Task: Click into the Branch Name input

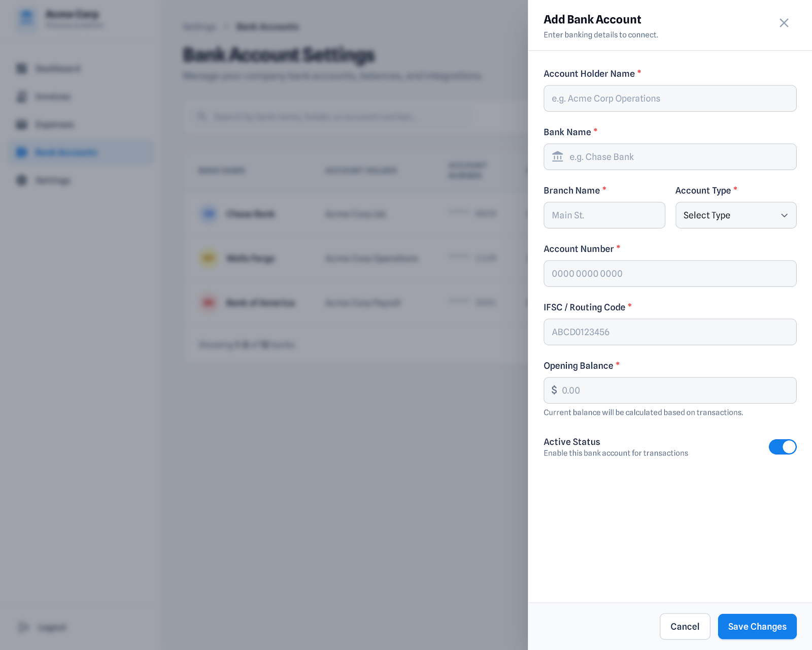Action: click(604, 215)
